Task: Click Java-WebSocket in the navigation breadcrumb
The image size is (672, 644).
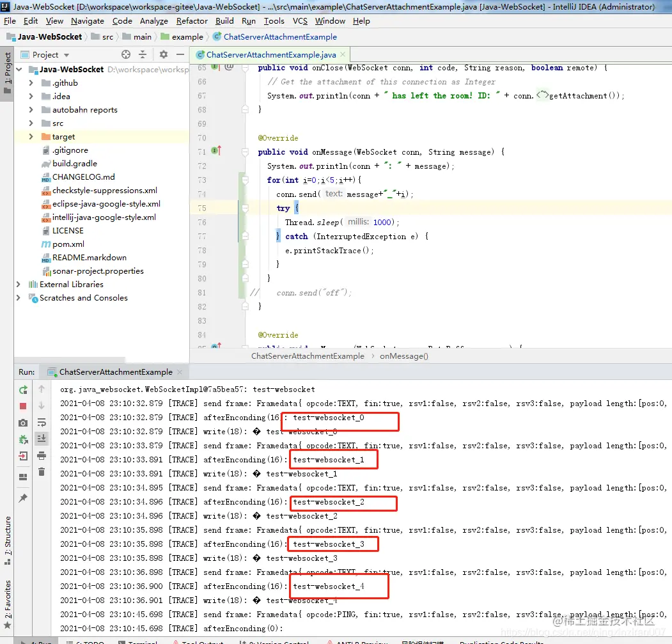Action: point(50,37)
